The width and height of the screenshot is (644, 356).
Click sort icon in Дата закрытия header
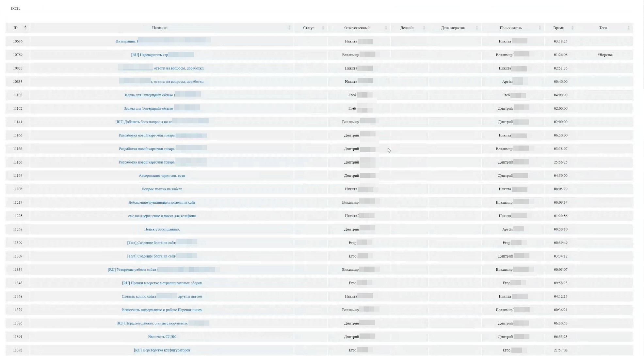(477, 28)
